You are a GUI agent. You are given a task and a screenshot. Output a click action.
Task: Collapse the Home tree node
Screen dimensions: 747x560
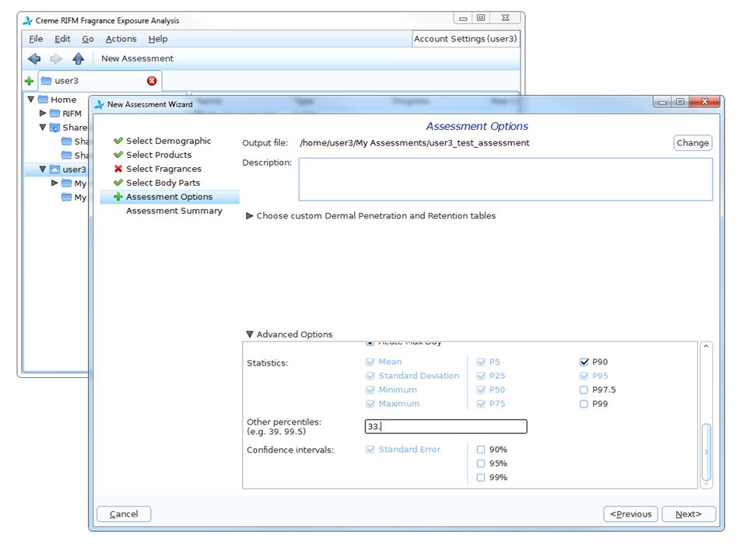(x=31, y=100)
